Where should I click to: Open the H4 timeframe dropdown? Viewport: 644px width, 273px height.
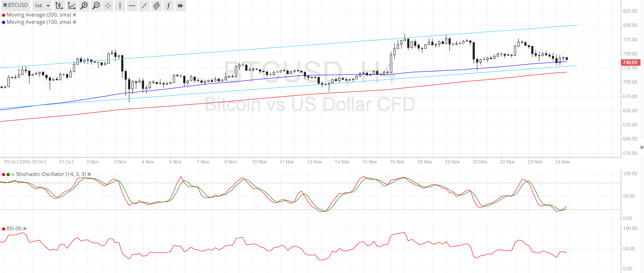coord(42,6)
